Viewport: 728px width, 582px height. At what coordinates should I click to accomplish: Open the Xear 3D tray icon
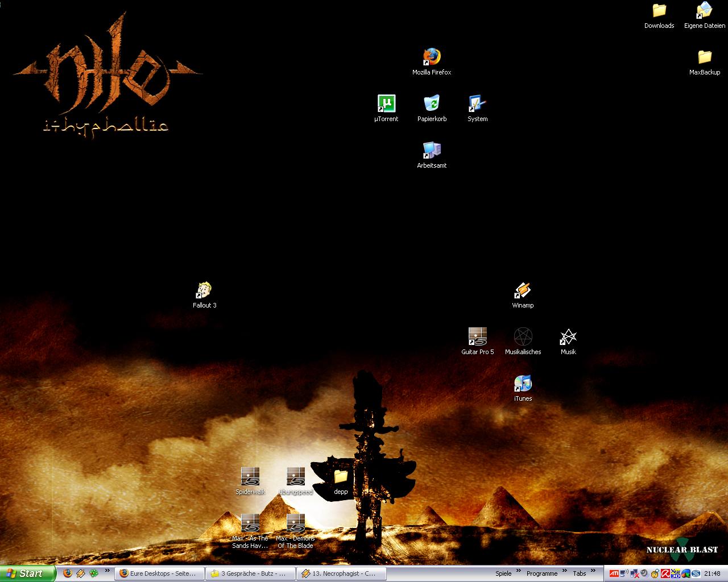tap(676, 573)
